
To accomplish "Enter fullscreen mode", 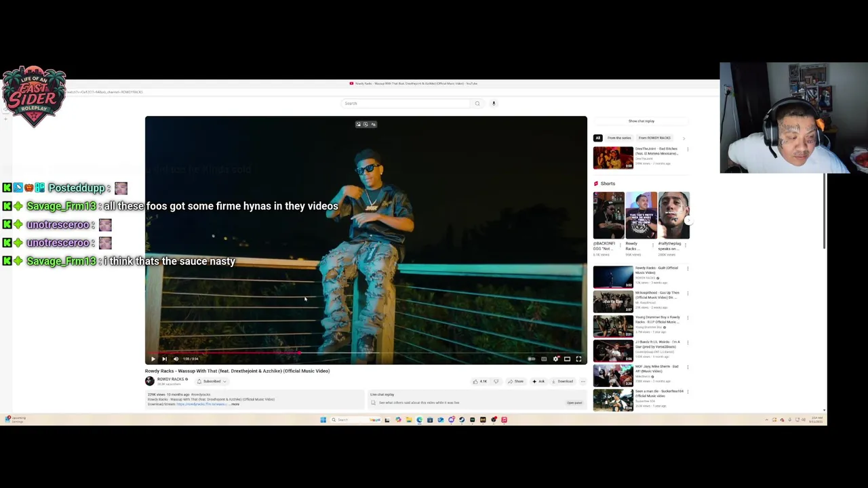I will click(x=578, y=359).
